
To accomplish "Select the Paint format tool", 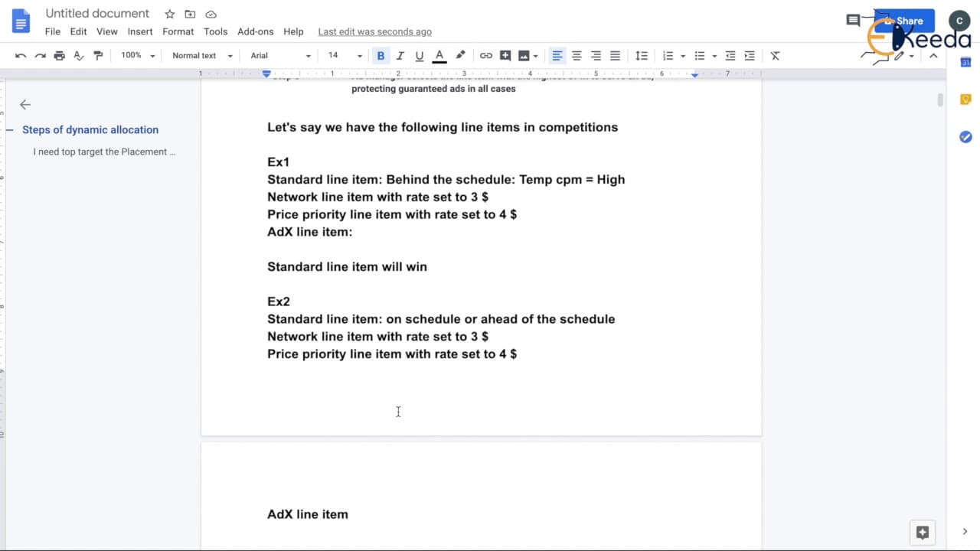I will coord(98,56).
